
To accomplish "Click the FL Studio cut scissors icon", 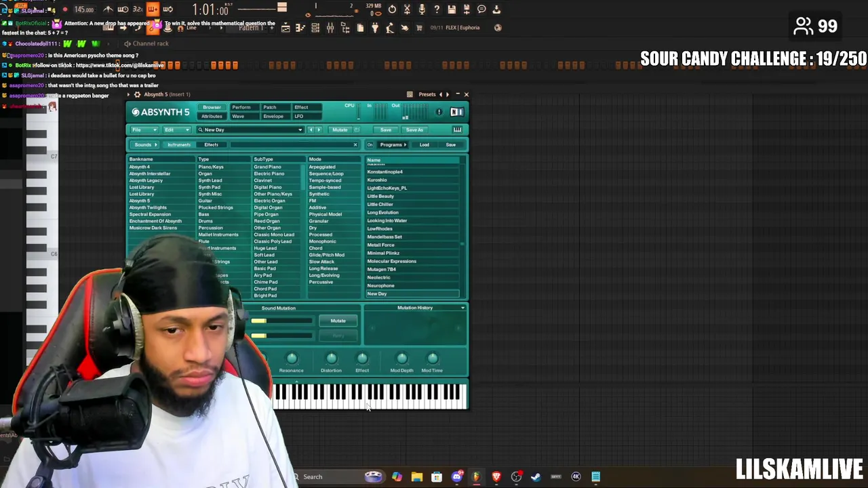I will pos(407,9).
